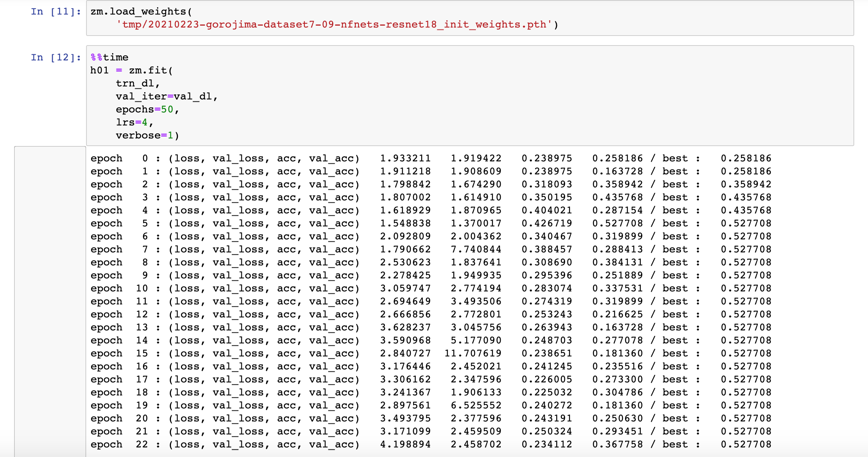
Task: Click the val_iter=val_dl argument line
Action: point(167,96)
